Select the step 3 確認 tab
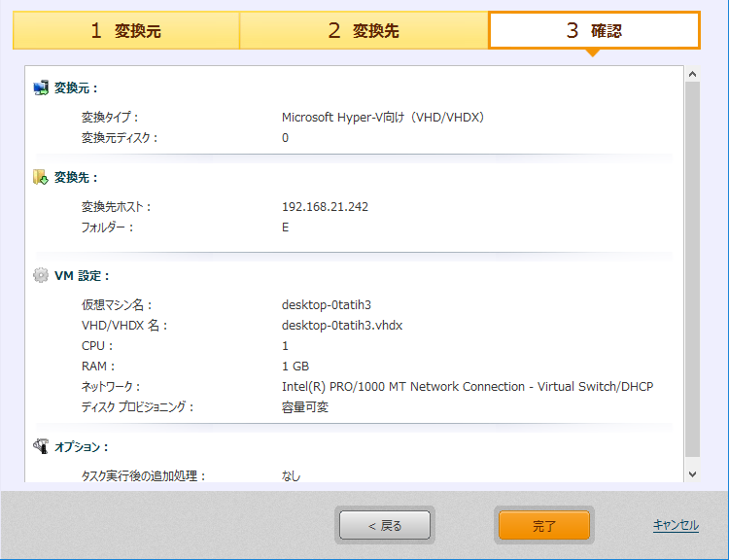Screen dimensions: 729x560 click(594, 31)
